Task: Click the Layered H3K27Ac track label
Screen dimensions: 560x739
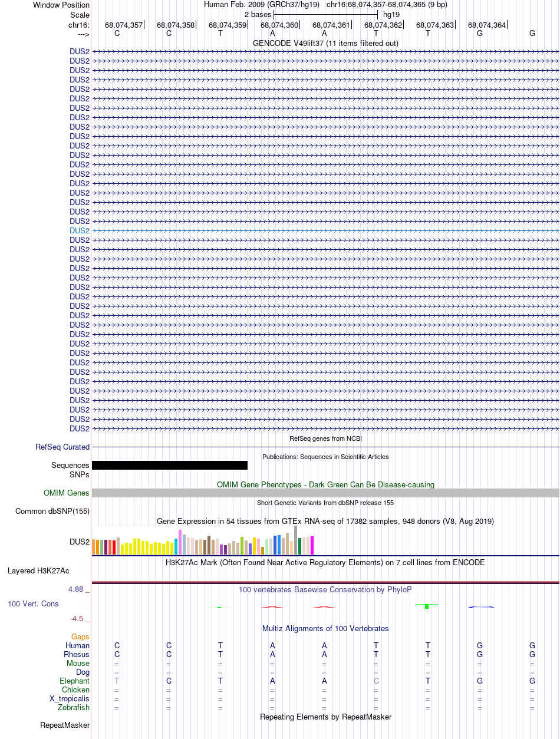Action: [x=38, y=570]
